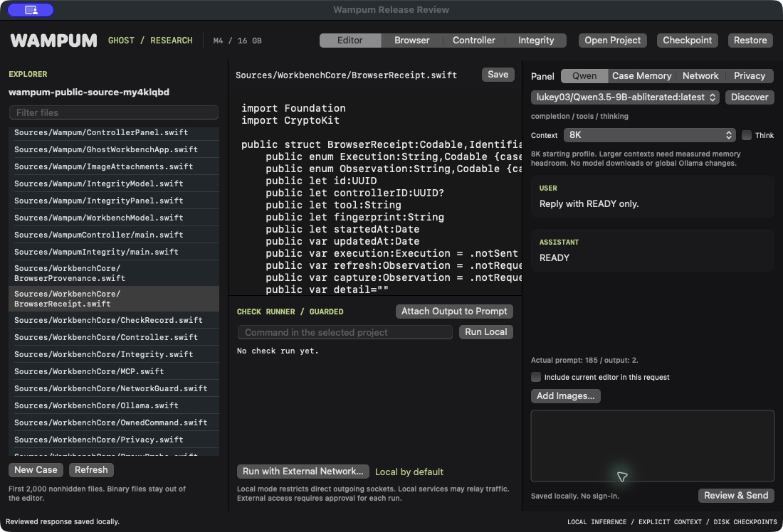Open Sources/WorkbenchCore/MCP.swift

(114, 371)
